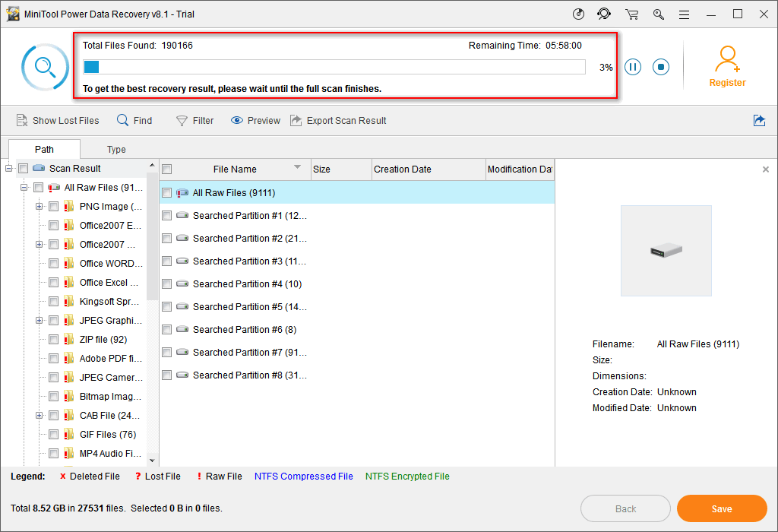This screenshot has height=532, width=778.
Task: Check the Scan Result root checkbox
Action: (24, 169)
